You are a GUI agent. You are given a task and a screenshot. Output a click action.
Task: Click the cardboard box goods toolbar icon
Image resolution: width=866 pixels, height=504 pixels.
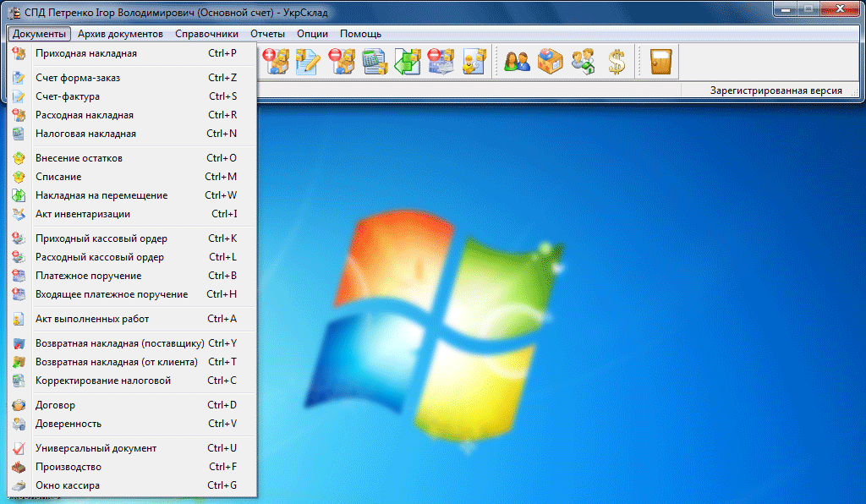click(x=550, y=61)
